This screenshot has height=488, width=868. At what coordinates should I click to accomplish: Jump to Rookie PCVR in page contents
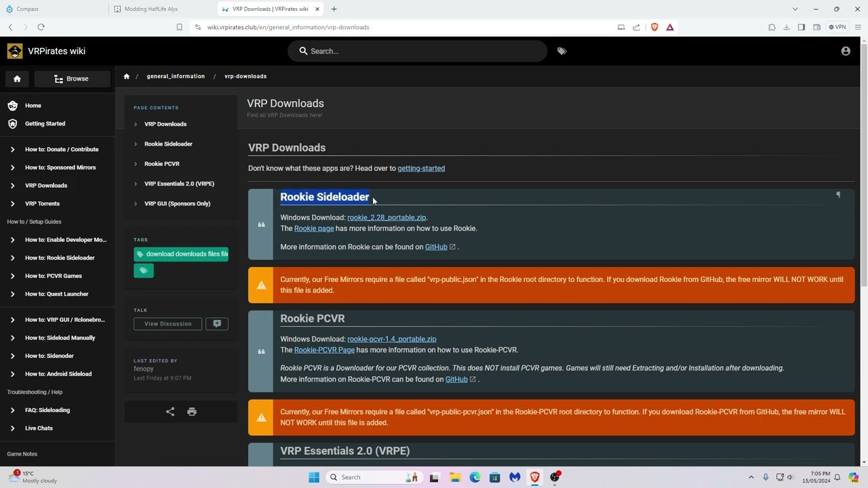pyautogui.click(x=161, y=164)
